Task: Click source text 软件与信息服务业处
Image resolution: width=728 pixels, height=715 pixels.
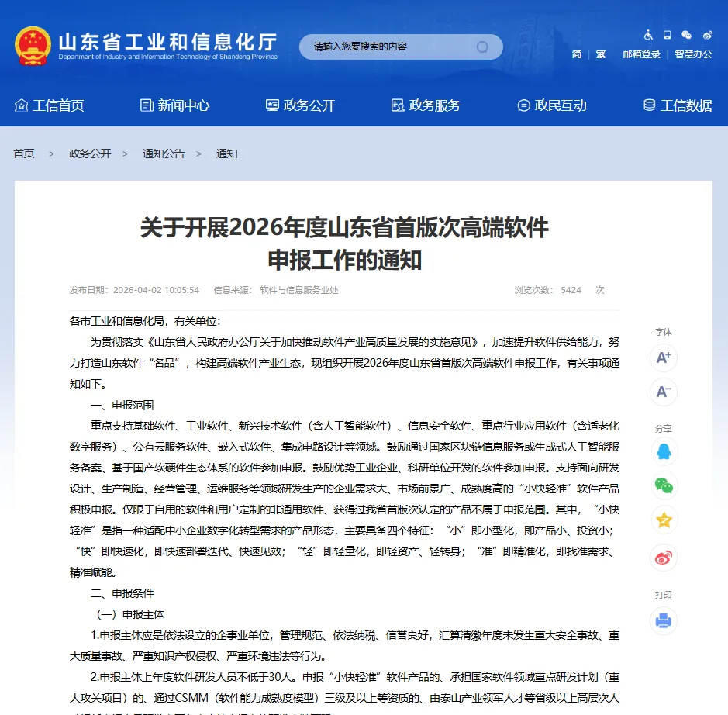Action: click(299, 290)
